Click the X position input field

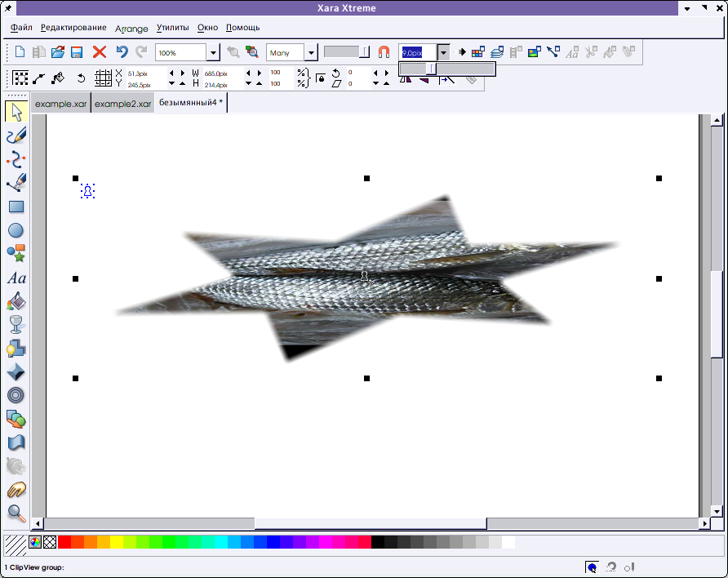pyautogui.click(x=144, y=73)
